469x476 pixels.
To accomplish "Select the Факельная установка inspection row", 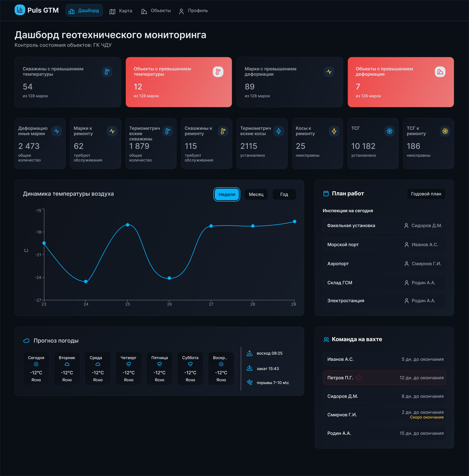I will pos(384,225).
